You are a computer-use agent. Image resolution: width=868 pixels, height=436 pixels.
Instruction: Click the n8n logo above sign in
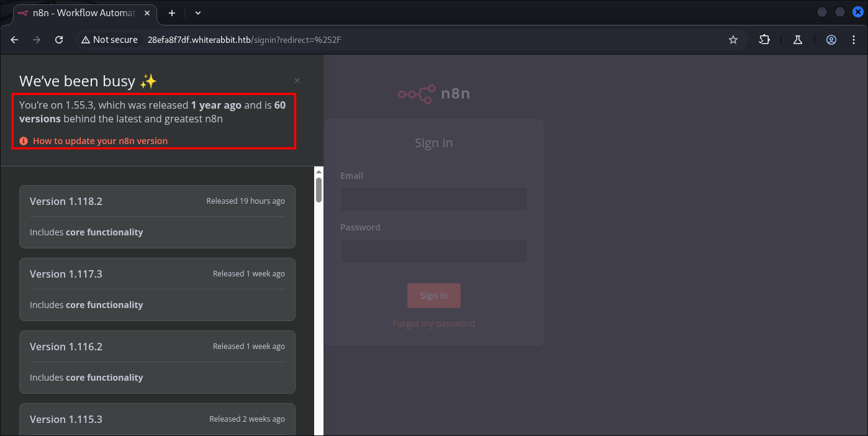pyautogui.click(x=434, y=94)
